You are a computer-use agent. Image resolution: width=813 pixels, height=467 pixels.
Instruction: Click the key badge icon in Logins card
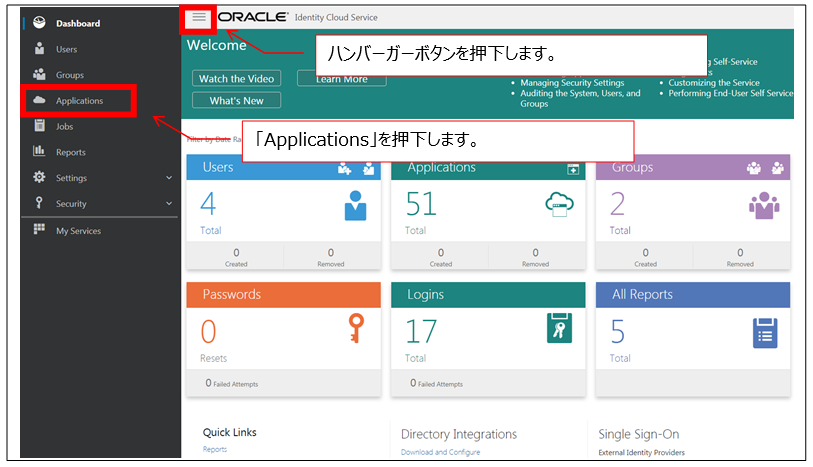click(559, 328)
